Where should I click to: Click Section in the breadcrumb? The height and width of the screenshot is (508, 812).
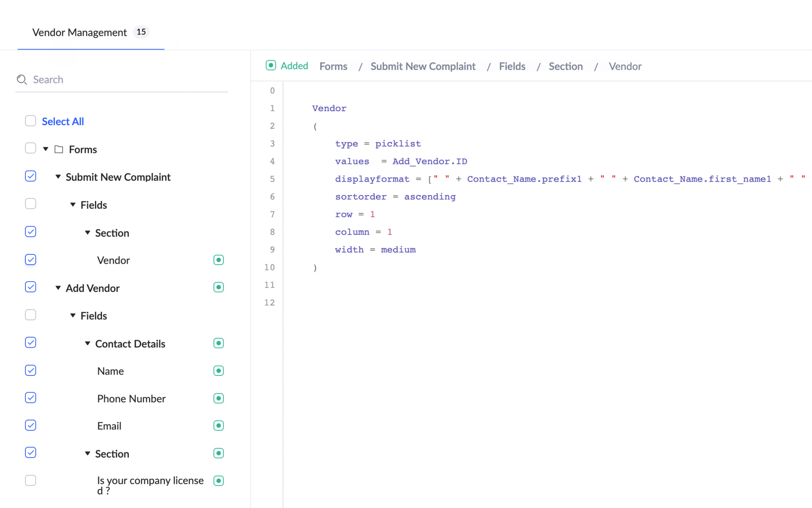tap(565, 66)
